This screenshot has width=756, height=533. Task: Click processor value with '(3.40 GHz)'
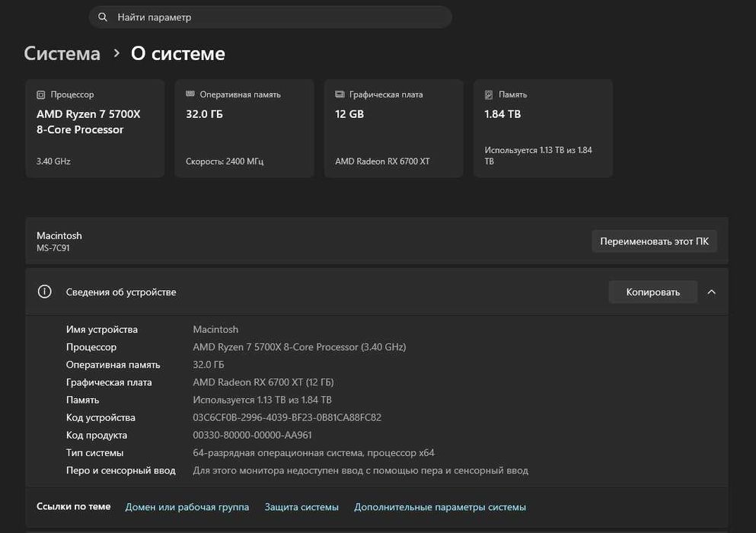299,346
